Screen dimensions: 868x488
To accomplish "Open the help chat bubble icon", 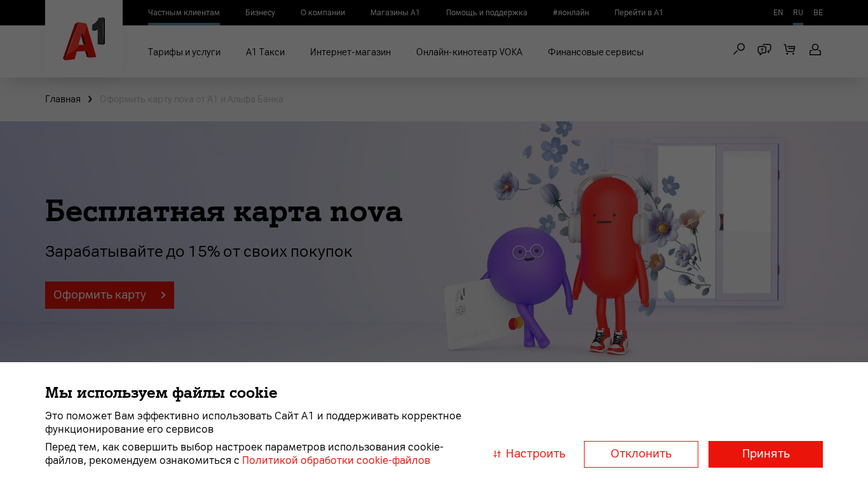I will pyautogui.click(x=764, y=50).
